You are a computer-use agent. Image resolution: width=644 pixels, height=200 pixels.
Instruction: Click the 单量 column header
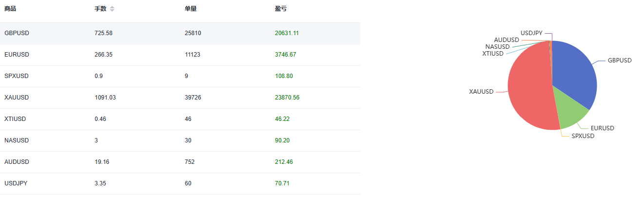(x=191, y=9)
